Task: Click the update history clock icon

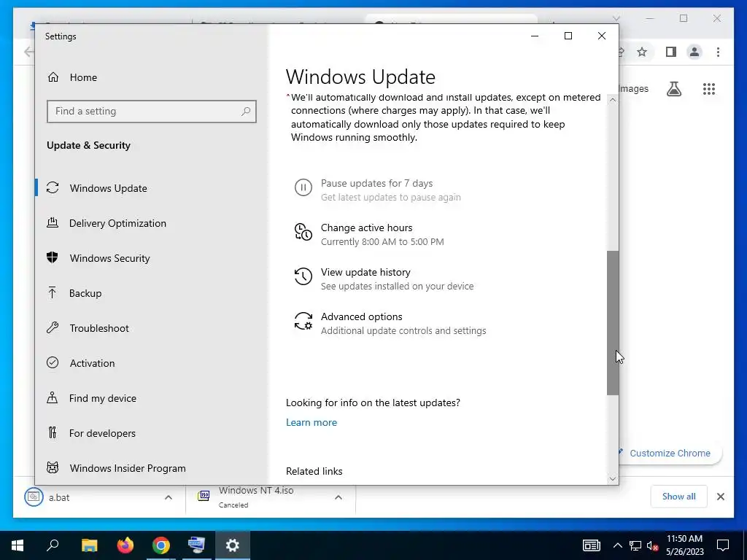Action: point(303,276)
